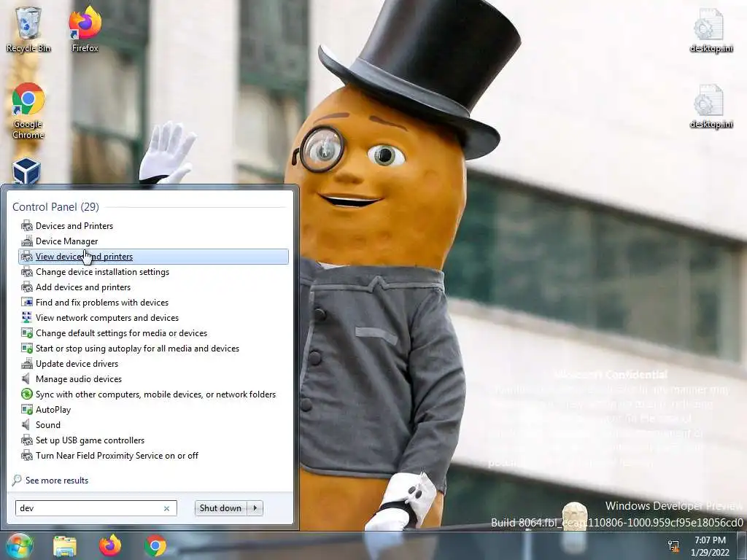This screenshot has height=560, width=747.
Task: Click the Find and fix problems icon
Action: coord(27,303)
